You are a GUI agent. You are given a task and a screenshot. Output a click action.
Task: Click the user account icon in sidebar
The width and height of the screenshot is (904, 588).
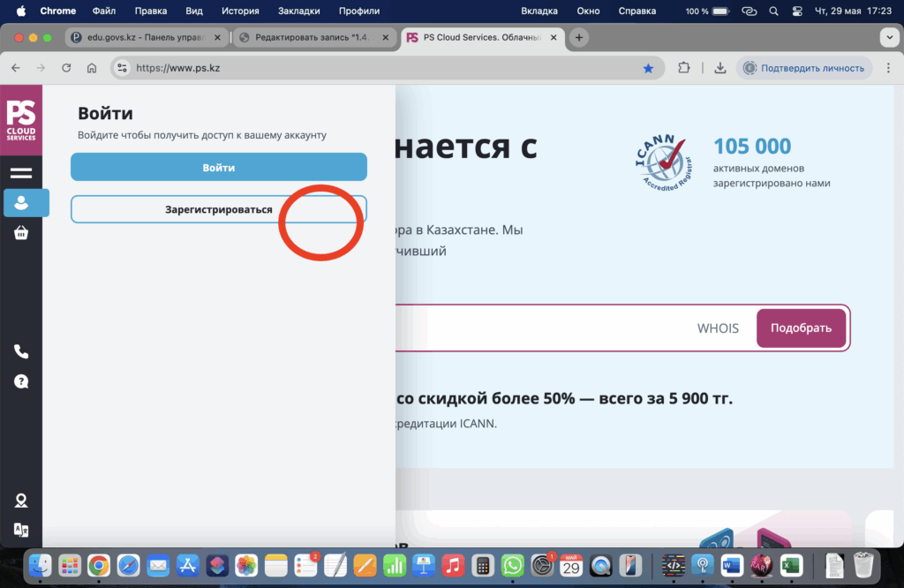(21, 203)
